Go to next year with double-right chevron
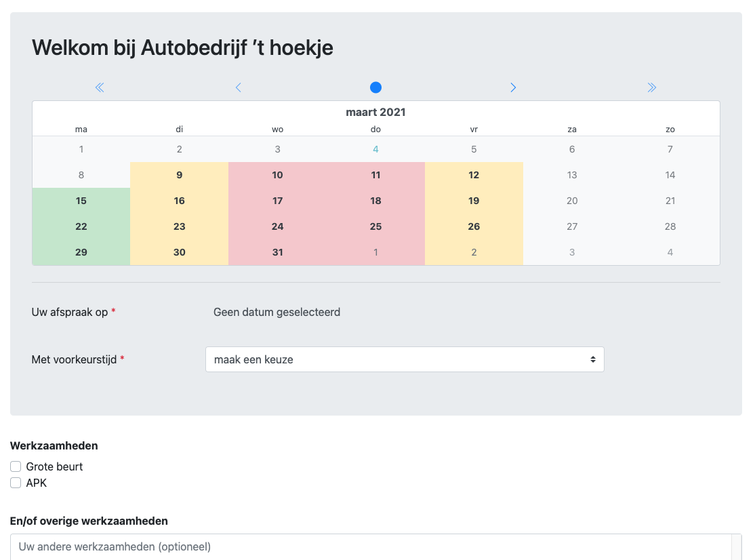 pos(651,87)
